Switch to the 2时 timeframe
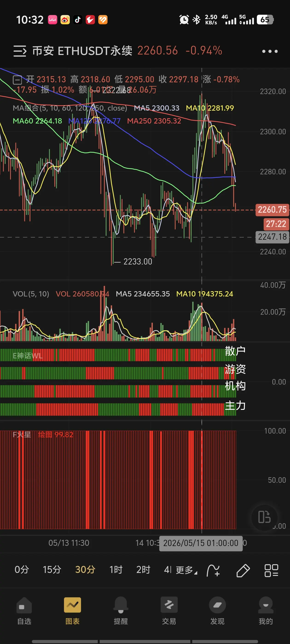The height and width of the screenshot is (644, 290). (143, 570)
